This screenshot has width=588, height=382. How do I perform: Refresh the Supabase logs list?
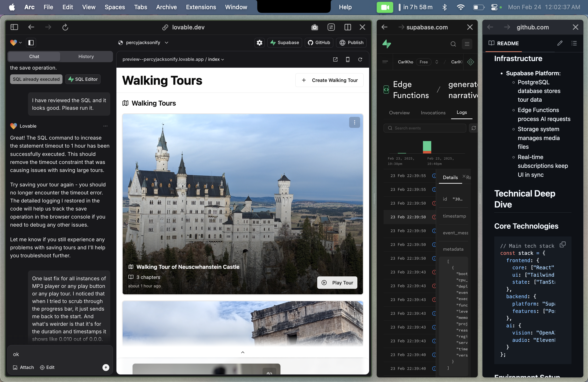[x=473, y=128]
